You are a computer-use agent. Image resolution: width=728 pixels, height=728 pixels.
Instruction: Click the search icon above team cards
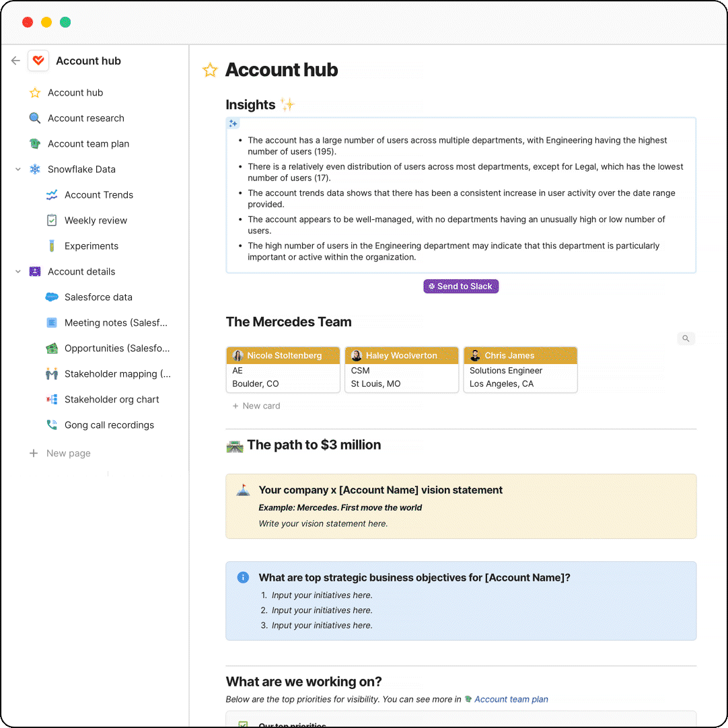point(686,338)
